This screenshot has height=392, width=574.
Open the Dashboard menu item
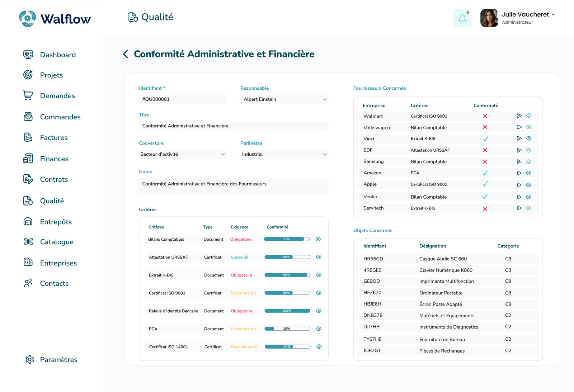click(x=57, y=55)
